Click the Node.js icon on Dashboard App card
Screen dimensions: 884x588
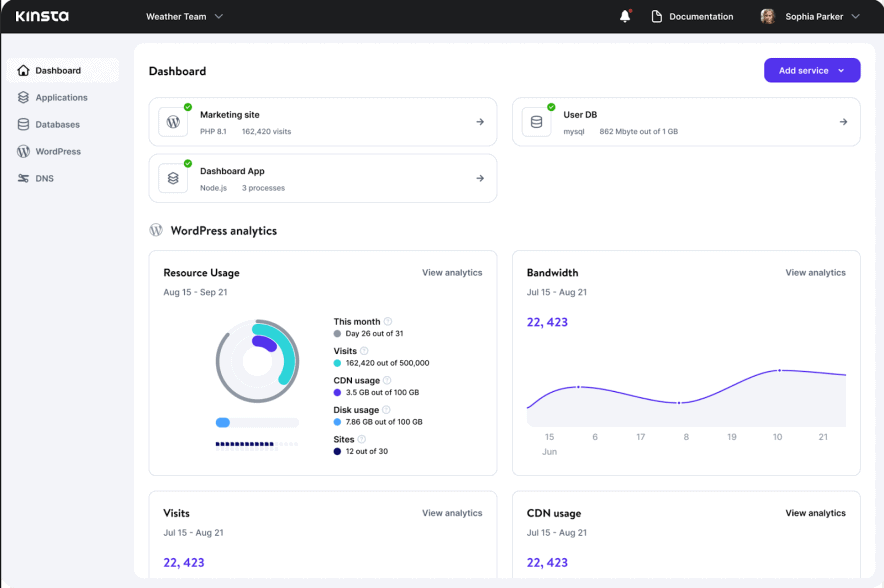click(173, 178)
